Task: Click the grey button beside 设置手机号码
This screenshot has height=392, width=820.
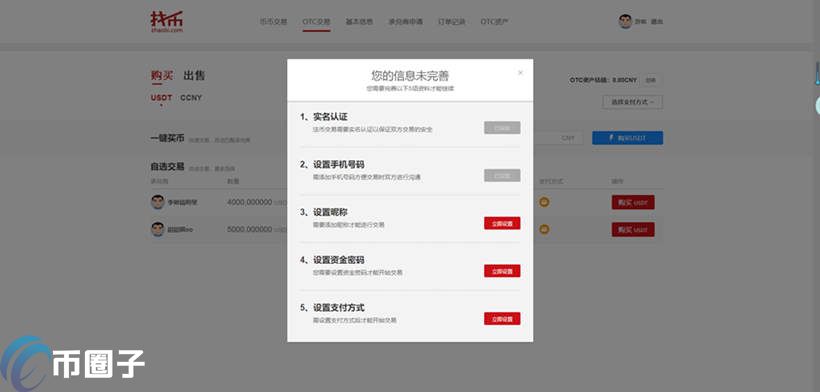Action: (502, 176)
